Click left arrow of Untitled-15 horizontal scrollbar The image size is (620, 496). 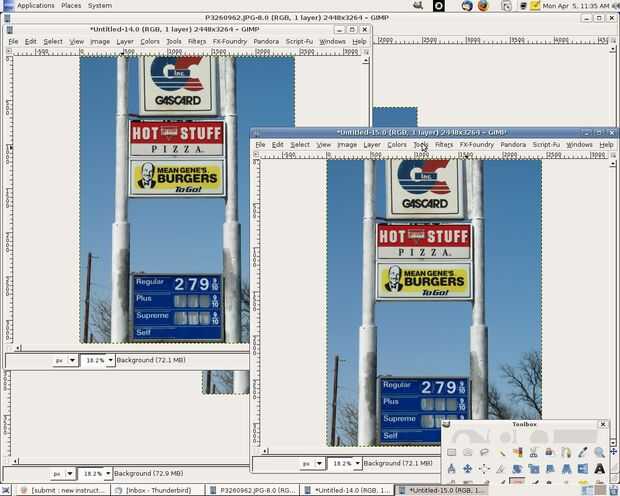pos(265,451)
